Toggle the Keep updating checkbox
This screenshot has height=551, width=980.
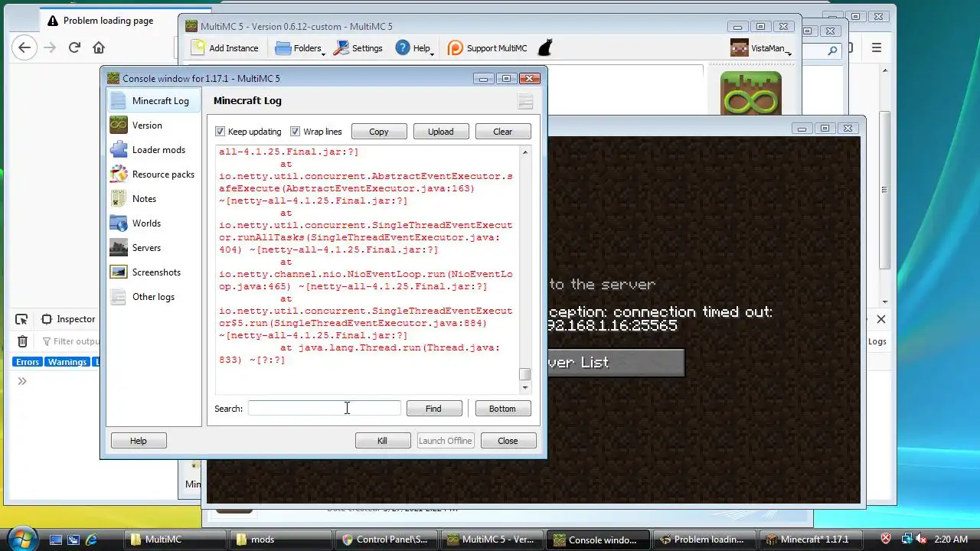point(220,132)
